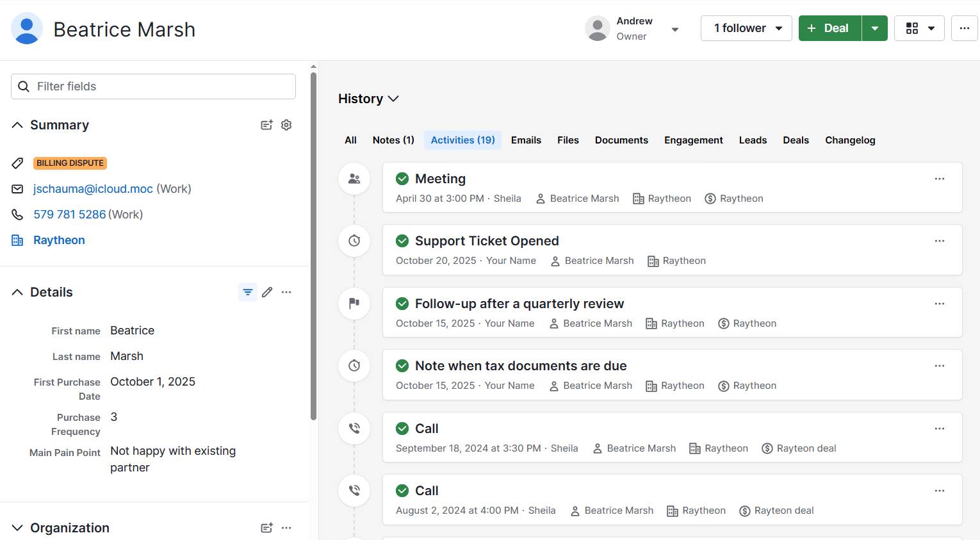The width and height of the screenshot is (980, 540).
Task: Switch to the All tab
Action: point(350,140)
